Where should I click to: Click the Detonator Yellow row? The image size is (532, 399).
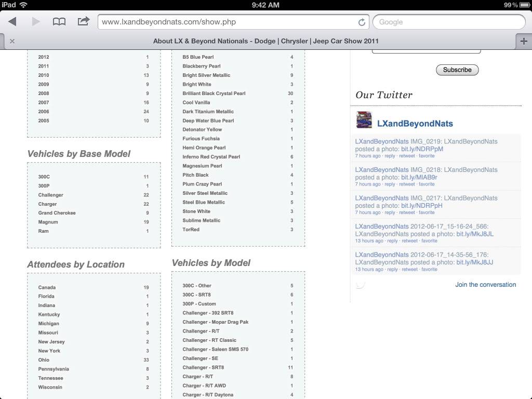pyautogui.click(x=238, y=129)
